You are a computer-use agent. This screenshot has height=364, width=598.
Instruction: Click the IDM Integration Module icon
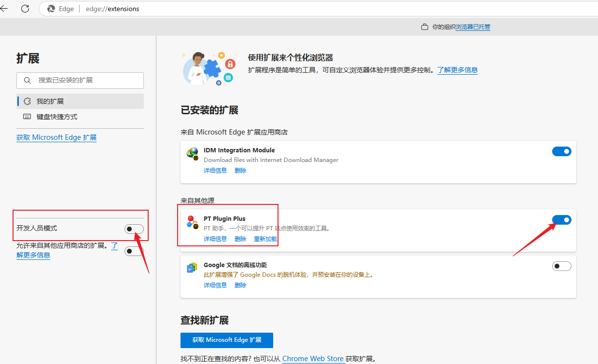(x=192, y=154)
